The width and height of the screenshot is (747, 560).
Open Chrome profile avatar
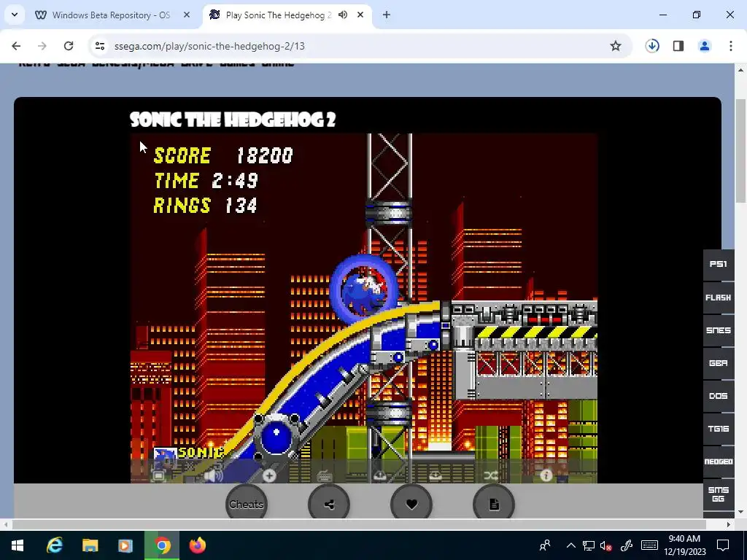[705, 46]
